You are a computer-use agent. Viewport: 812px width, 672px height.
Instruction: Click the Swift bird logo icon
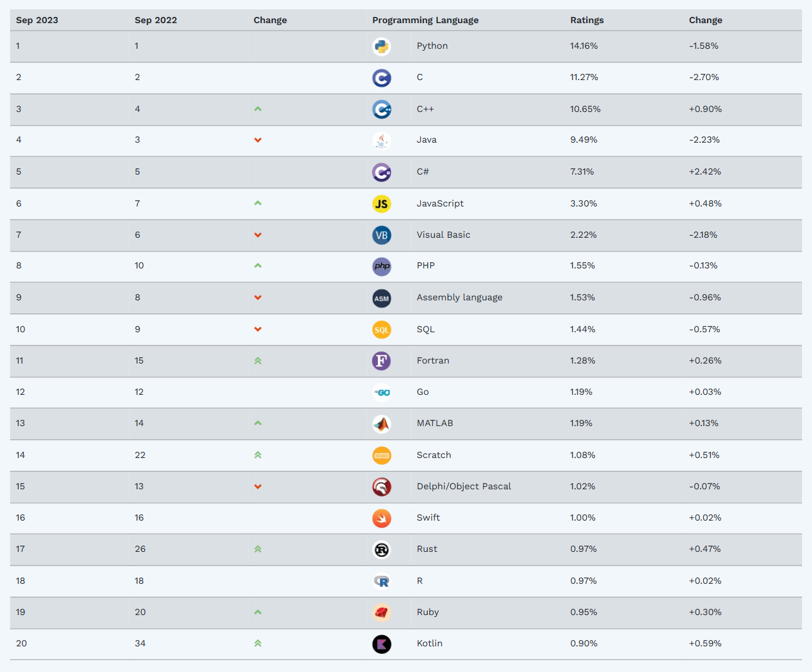(382, 518)
